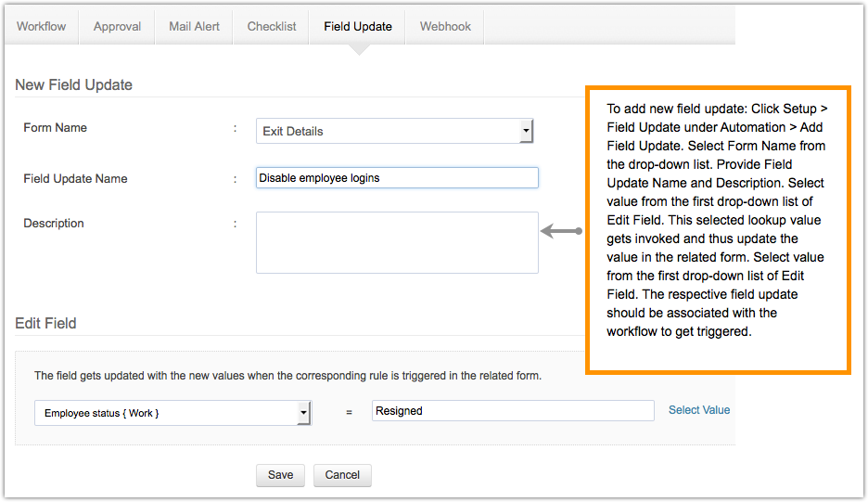The width and height of the screenshot is (868, 502).
Task: Switch to the Approval tab
Action: tap(118, 27)
